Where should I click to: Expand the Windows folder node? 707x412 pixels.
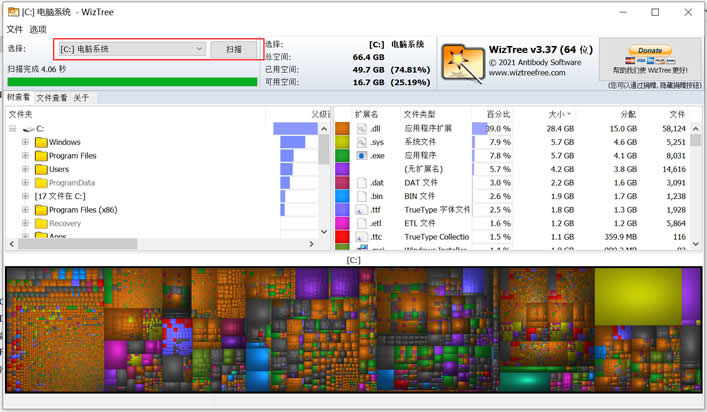point(25,142)
